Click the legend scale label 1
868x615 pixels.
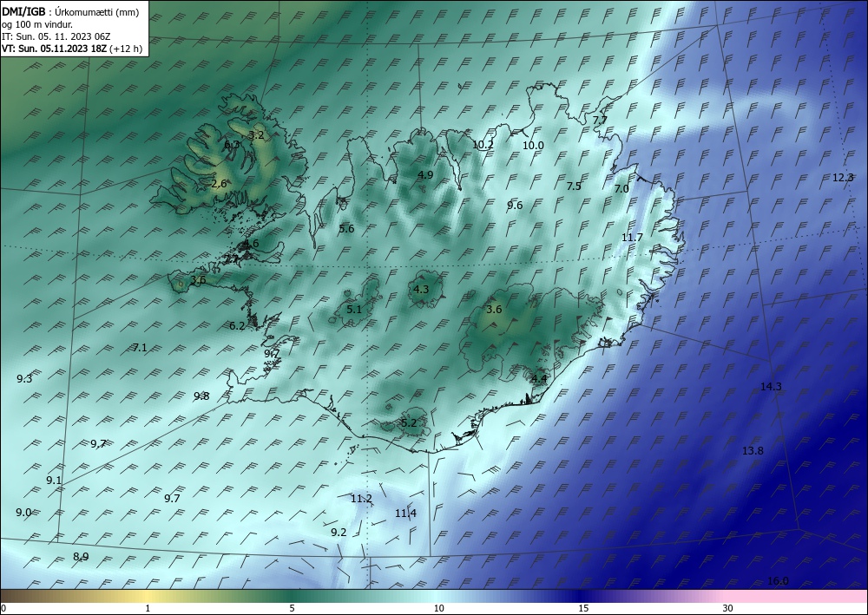[x=148, y=608]
